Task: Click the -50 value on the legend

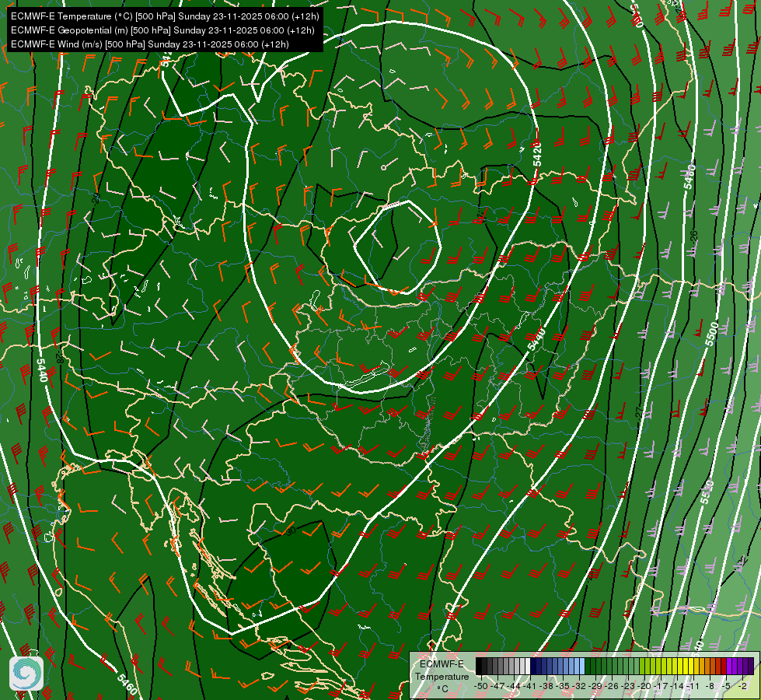Action: click(x=480, y=686)
